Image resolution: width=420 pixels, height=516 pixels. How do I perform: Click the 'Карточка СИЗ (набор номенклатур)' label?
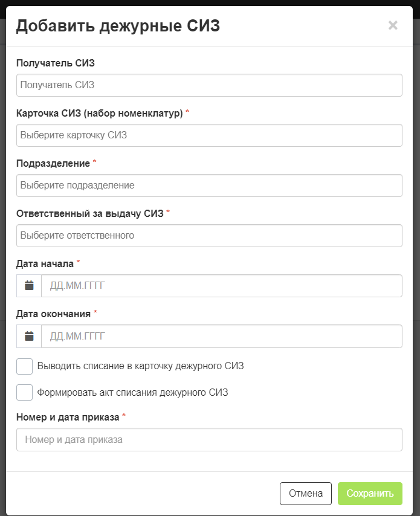click(99, 113)
